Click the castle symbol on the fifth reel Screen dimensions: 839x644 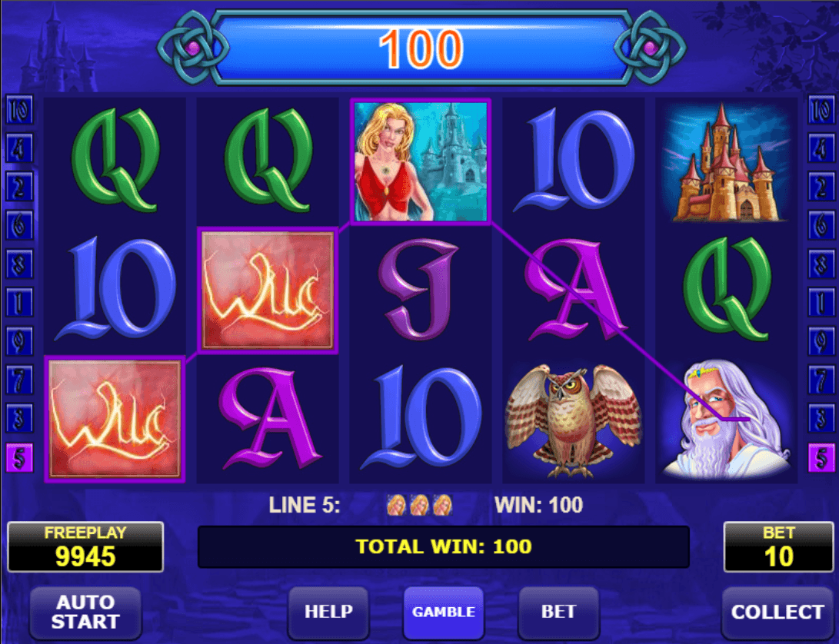(726, 161)
